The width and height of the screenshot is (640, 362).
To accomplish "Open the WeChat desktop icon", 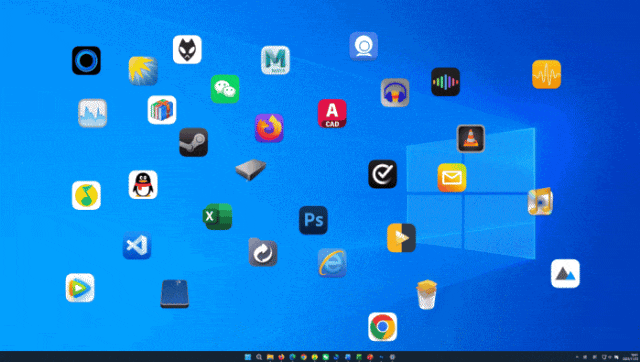I will 225,89.
